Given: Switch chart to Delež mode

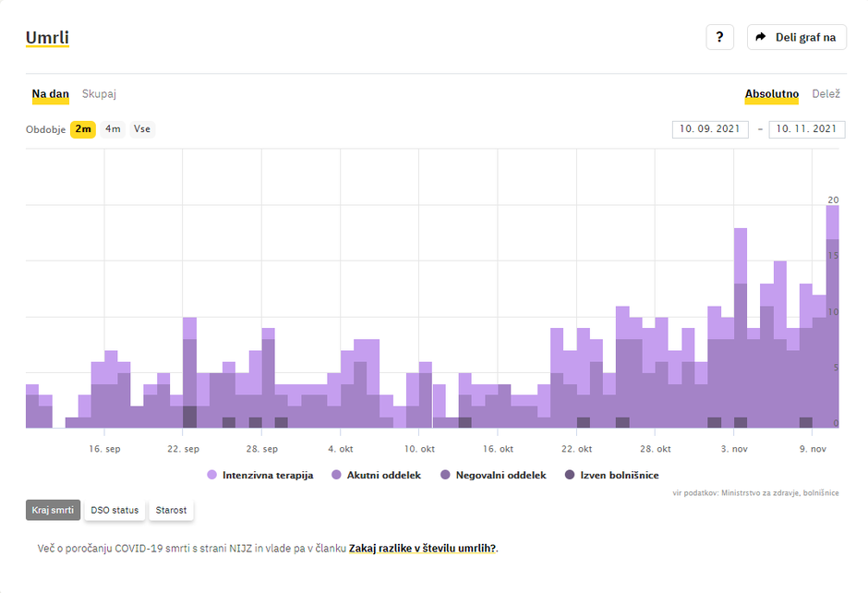Looking at the screenshot, I should coord(826,94).
